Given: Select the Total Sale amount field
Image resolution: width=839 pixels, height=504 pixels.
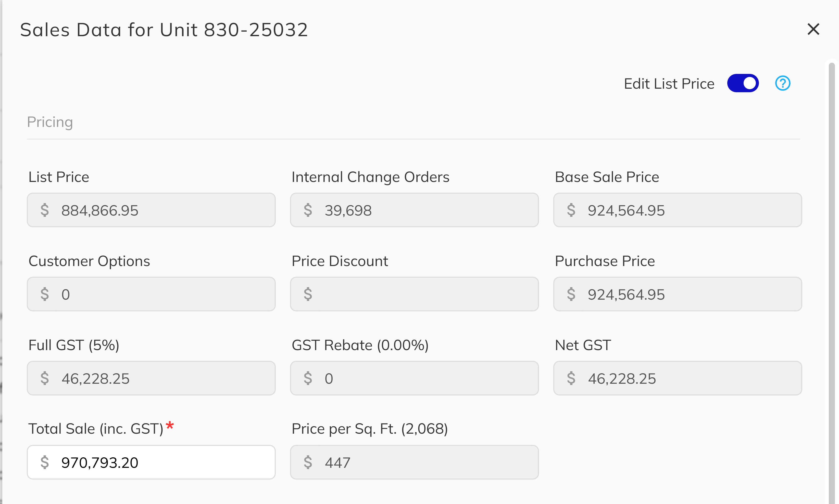Looking at the screenshot, I should pyautogui.click(x=151, y=462).
